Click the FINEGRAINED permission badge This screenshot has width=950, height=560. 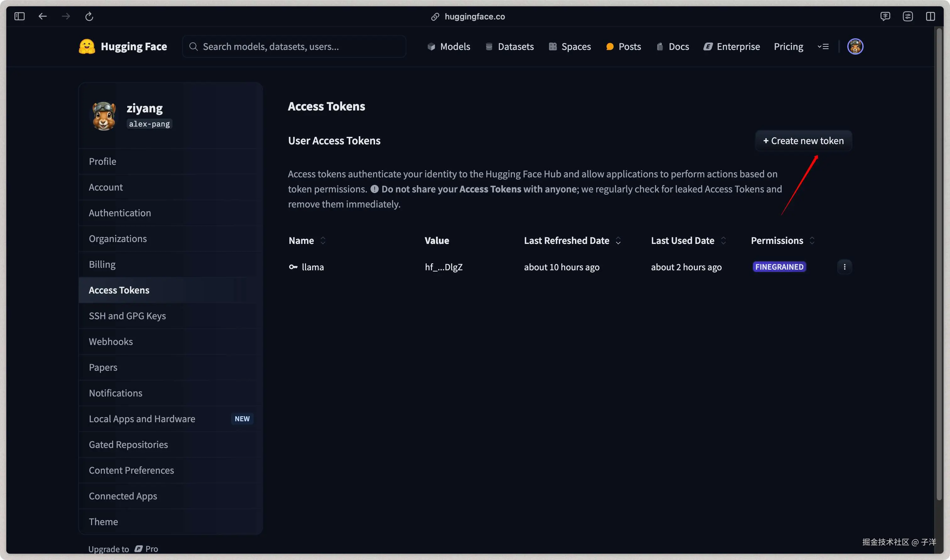click(x=779, y=267)
